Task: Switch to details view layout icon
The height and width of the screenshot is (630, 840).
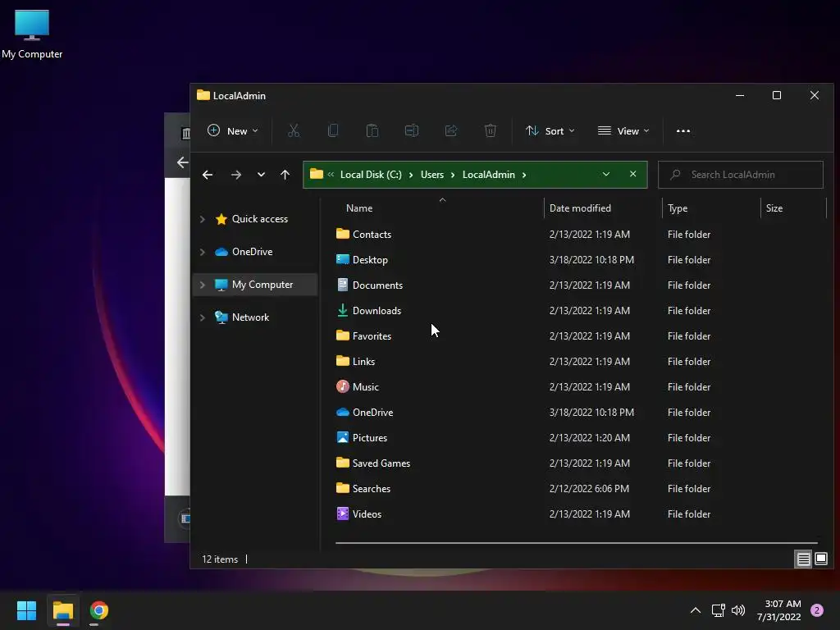Action: coord(803,559)
